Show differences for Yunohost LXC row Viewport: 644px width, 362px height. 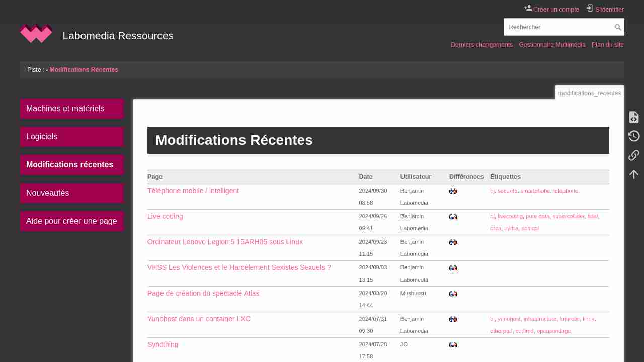[x=453, y=319]
